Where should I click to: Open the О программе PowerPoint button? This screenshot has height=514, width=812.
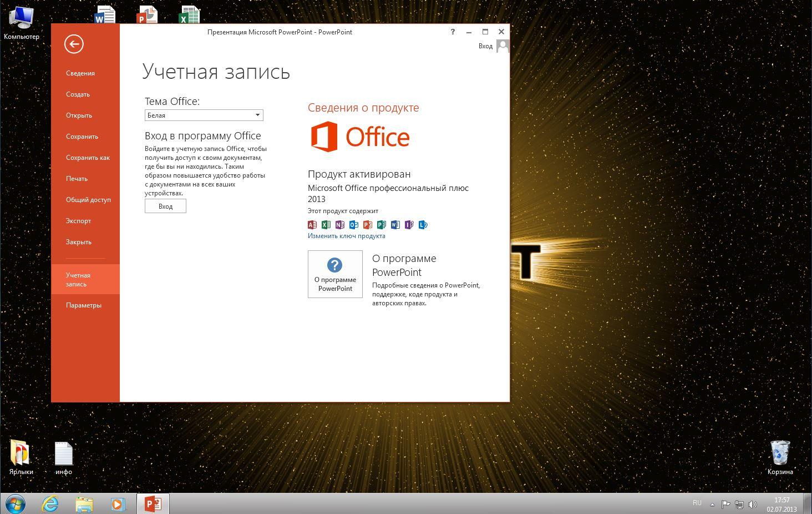335,274
